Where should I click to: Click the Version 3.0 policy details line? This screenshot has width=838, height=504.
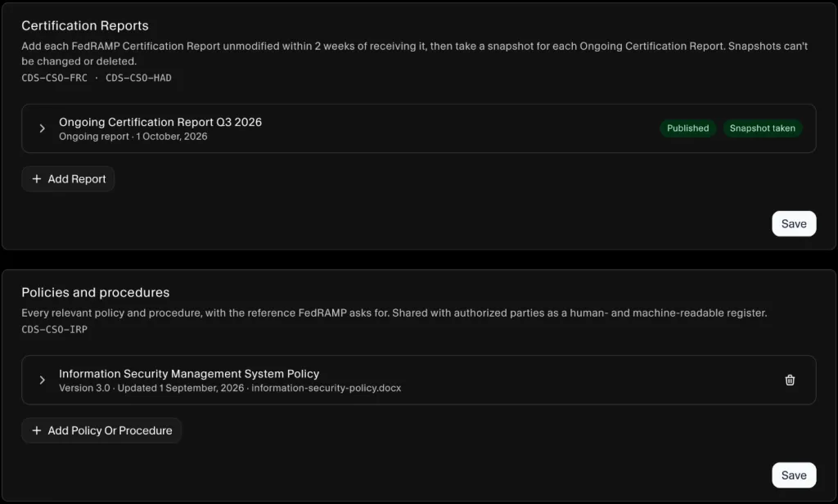230,388
